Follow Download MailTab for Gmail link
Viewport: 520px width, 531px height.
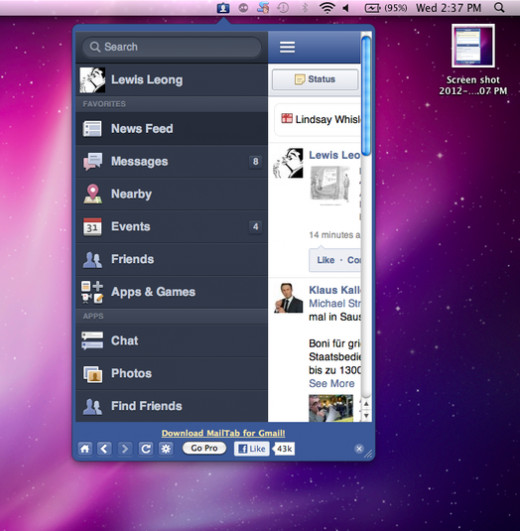pos(223,433)
